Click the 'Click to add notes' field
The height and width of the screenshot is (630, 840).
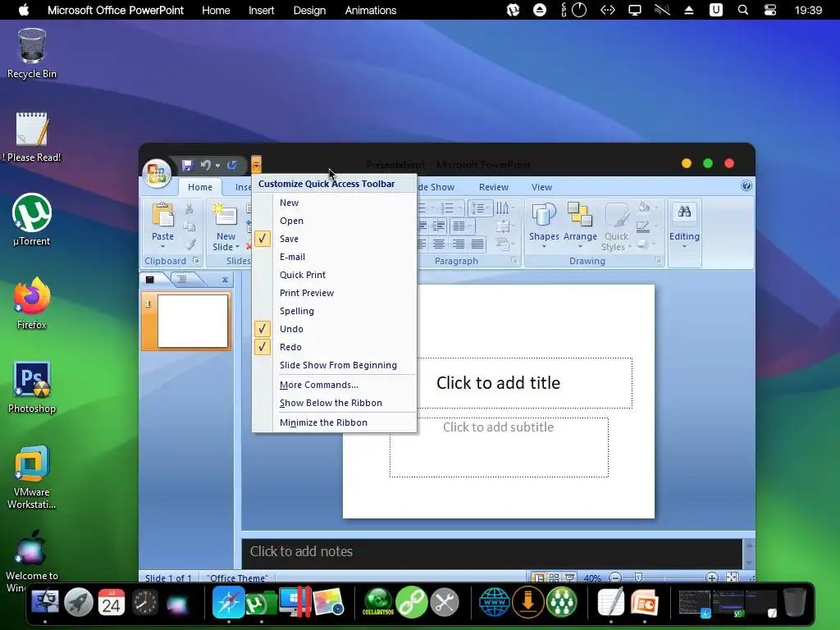492,552
